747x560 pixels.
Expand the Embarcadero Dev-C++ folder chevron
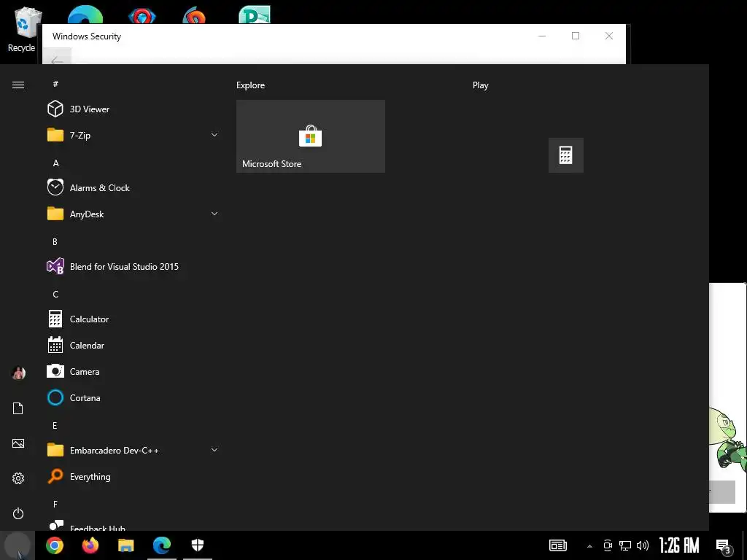pos(214,450)
